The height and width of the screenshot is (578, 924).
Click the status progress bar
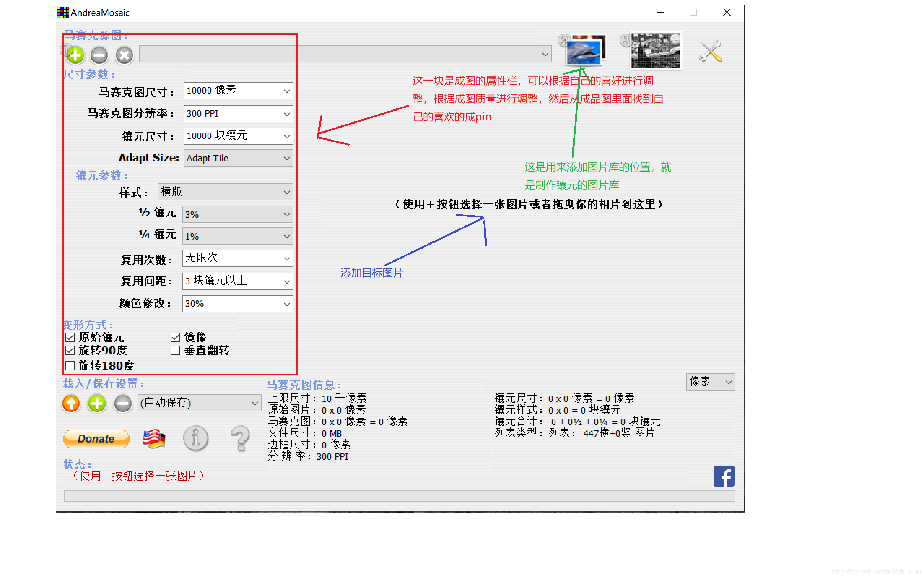point(400,496)
